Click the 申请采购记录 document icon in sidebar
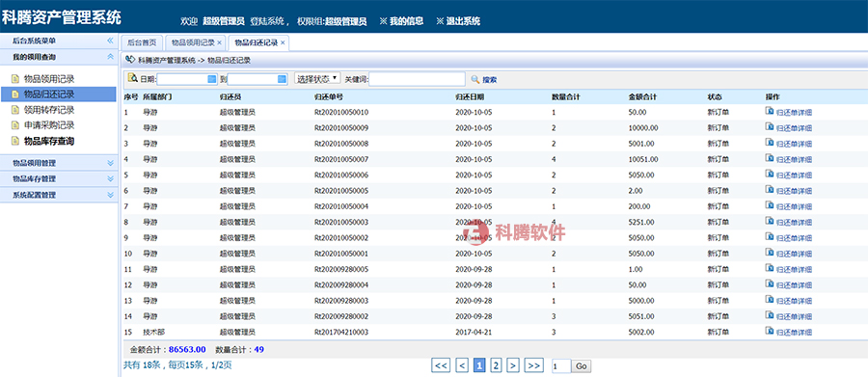Viewport: 868px width, 377px height. [x=15, y=125]
